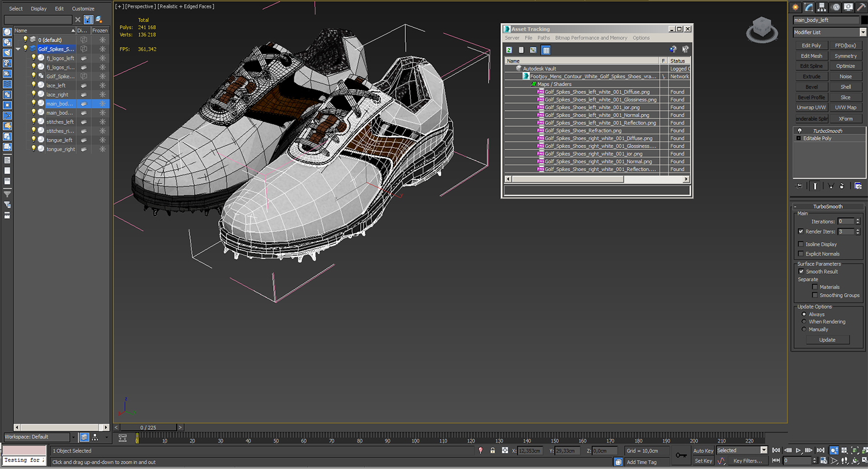Click Make Unique icon under stack
This screenshot has width=868, height=469.
pos(830,186)
